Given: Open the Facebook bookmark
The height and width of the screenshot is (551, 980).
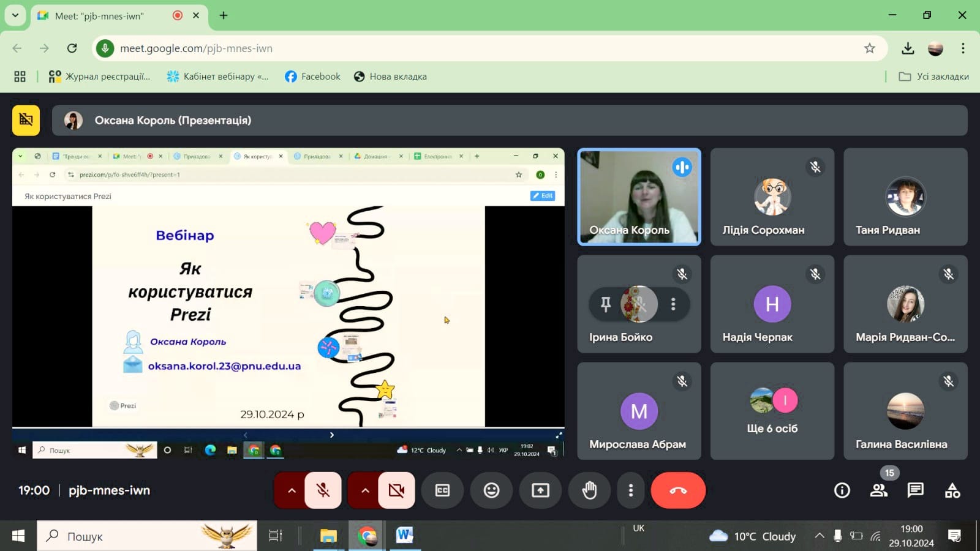Looking at the screenshot, I should point(312,77).
